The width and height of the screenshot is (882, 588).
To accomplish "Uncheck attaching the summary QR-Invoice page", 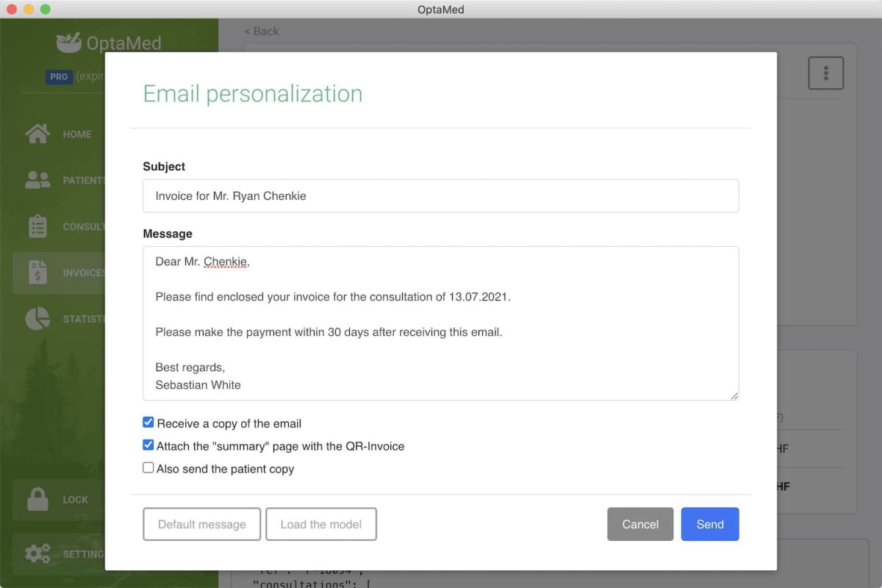I will [x=148, y=445].
